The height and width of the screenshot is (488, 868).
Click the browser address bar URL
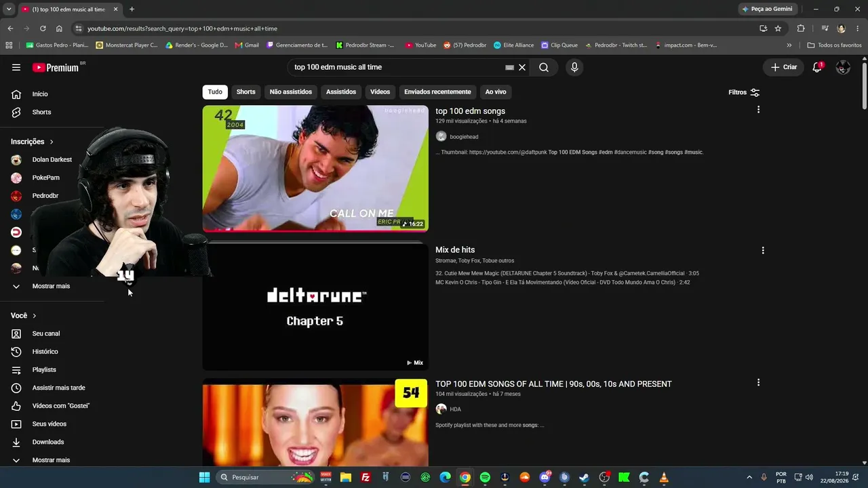182,28
